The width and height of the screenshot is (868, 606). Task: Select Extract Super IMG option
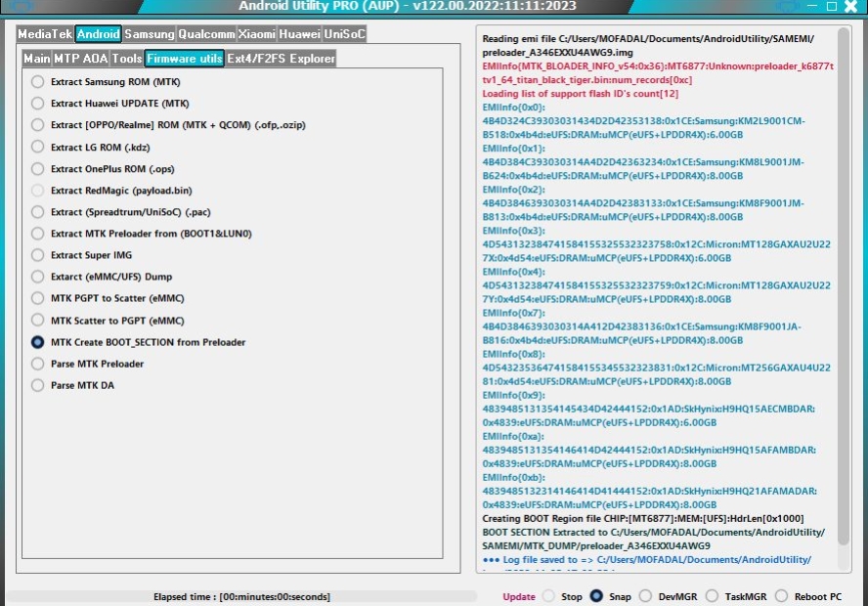[x=37, y=255]
